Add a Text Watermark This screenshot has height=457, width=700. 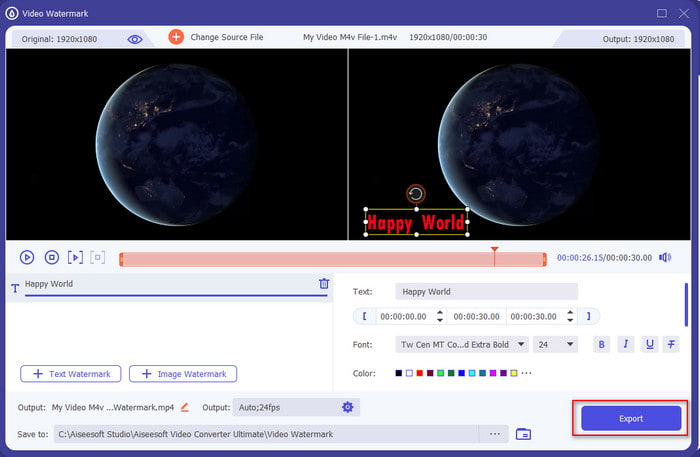(71, 374)
